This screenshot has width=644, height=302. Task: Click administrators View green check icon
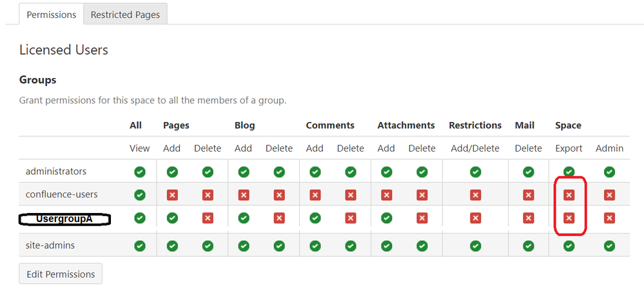tap(139, 172)
